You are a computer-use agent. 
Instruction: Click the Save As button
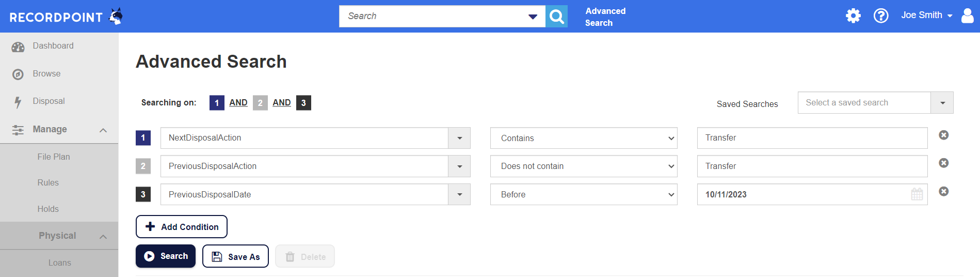click(x=235, y=256)
